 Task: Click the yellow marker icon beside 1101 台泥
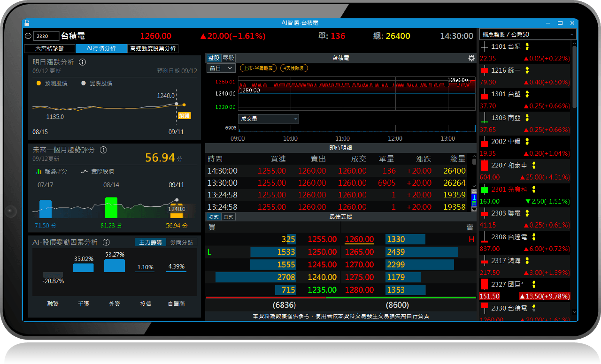(x=527, y=46)
